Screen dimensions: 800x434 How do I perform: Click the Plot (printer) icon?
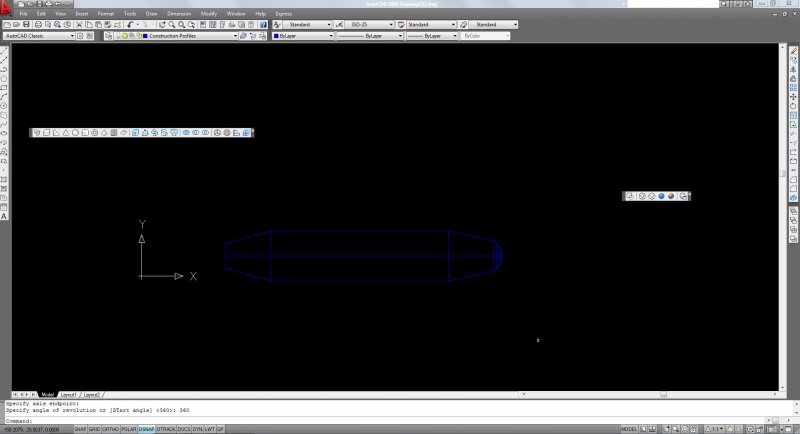pos(38,24)
